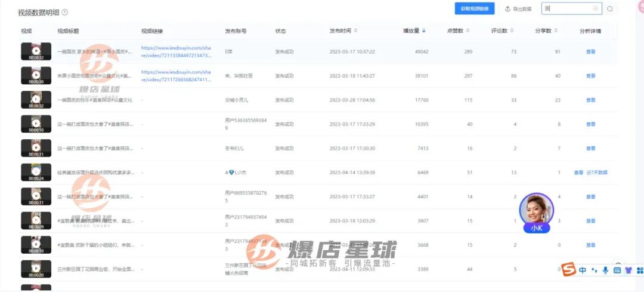Click the 导出数据 export button
Screen dimensions: 644x292
pyautogui.click(x=518, y=9)
